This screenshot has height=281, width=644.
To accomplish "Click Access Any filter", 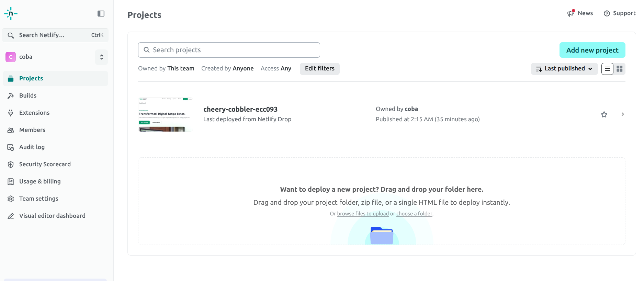I will (276, 69).
